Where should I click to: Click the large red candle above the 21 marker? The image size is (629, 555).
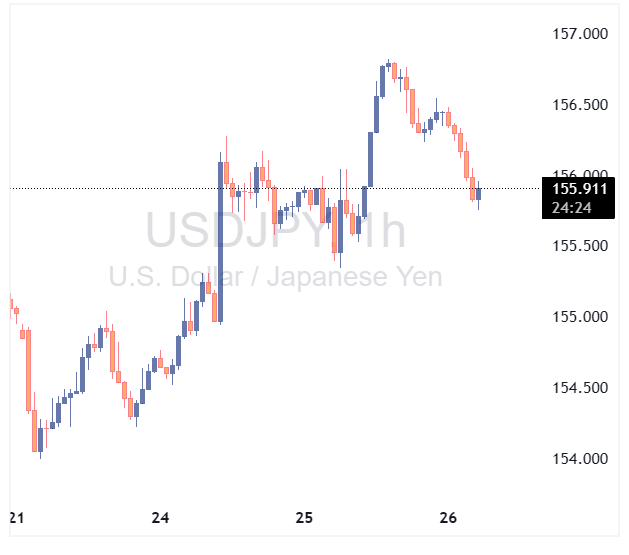point(28,370)
